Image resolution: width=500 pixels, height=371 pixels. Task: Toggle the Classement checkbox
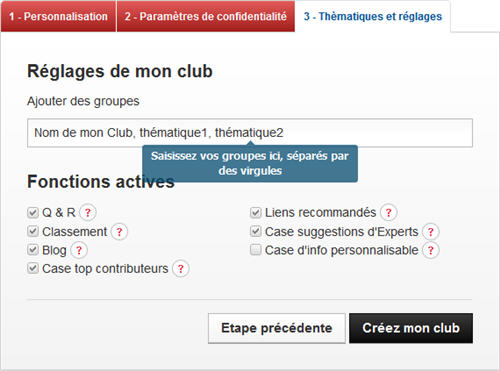click(33, 231)
